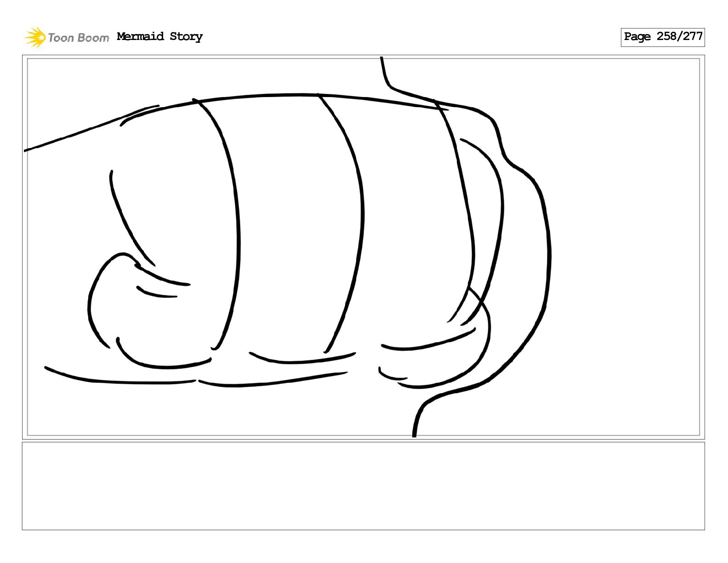Click the empty caption box below panel
Image resolution: width=728 pixels, height=563 pixels.
pyautogui.click(x=363, y=486)
